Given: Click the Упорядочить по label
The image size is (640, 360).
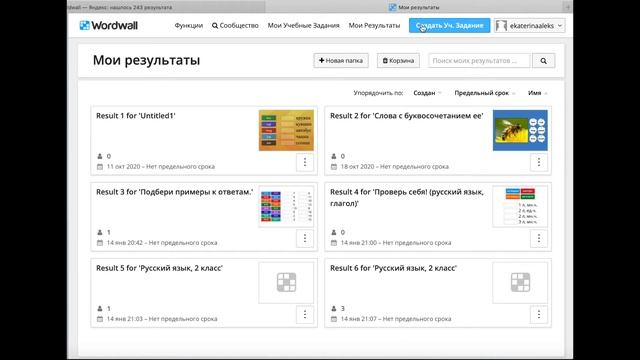Looking at the screenshot, I should click(x=378, y=93).
